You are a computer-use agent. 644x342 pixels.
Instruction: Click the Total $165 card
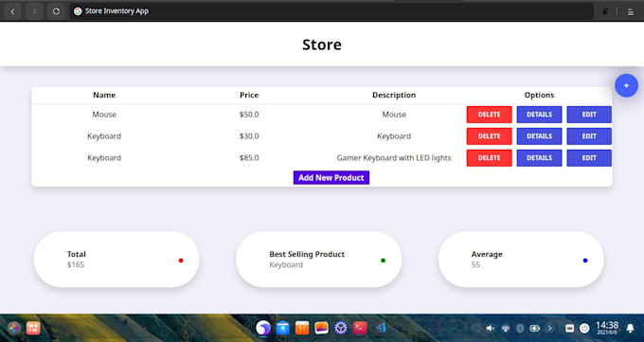(x=116, y=260)
